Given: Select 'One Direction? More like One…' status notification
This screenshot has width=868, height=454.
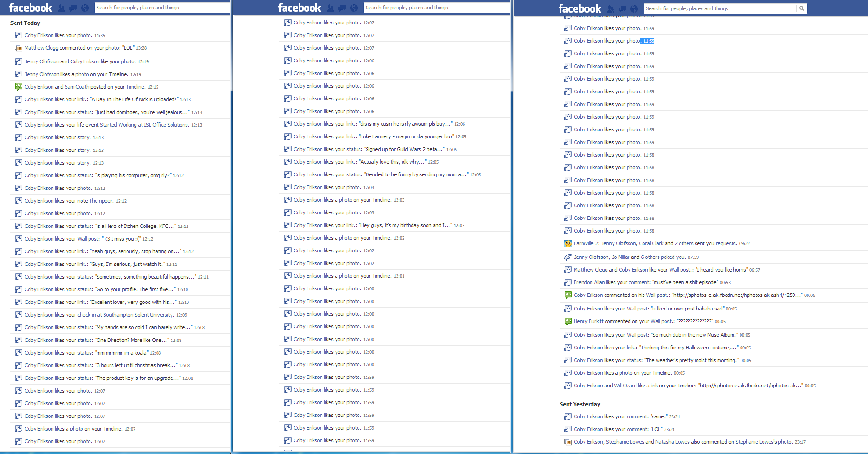Looking at the screenshot, I should coord(120,340).
